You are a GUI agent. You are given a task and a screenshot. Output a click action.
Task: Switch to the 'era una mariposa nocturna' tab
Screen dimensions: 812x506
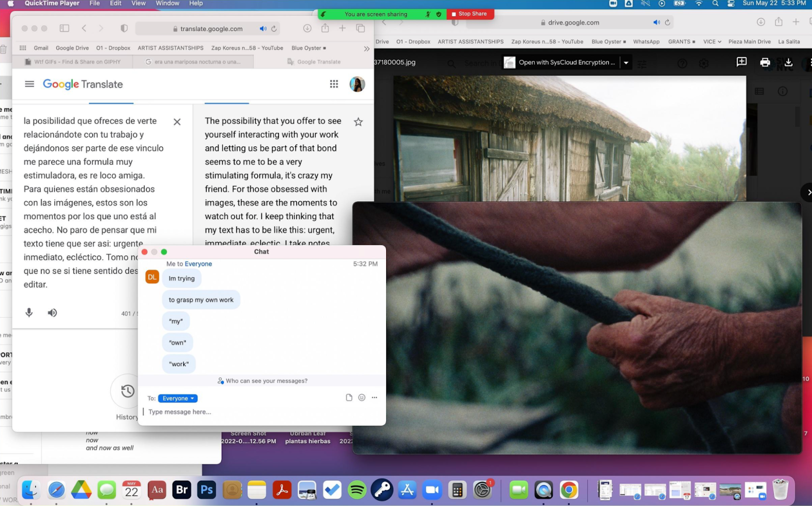coord(193,62)
